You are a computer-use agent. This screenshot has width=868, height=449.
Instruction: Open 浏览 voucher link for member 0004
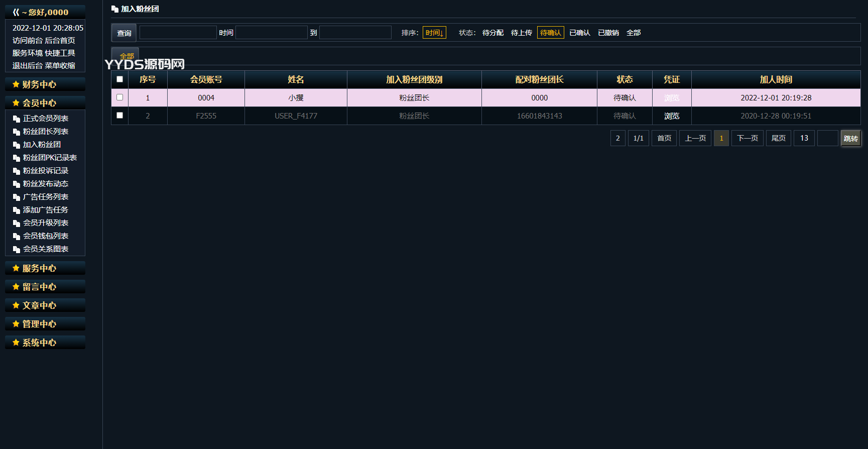pyautogui.click(x=672, y=98)
